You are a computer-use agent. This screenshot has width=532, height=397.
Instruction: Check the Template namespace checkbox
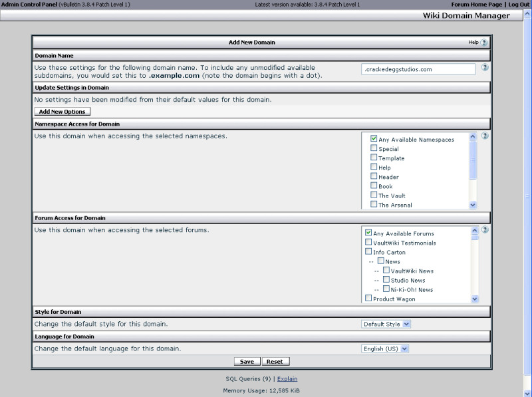374,158
